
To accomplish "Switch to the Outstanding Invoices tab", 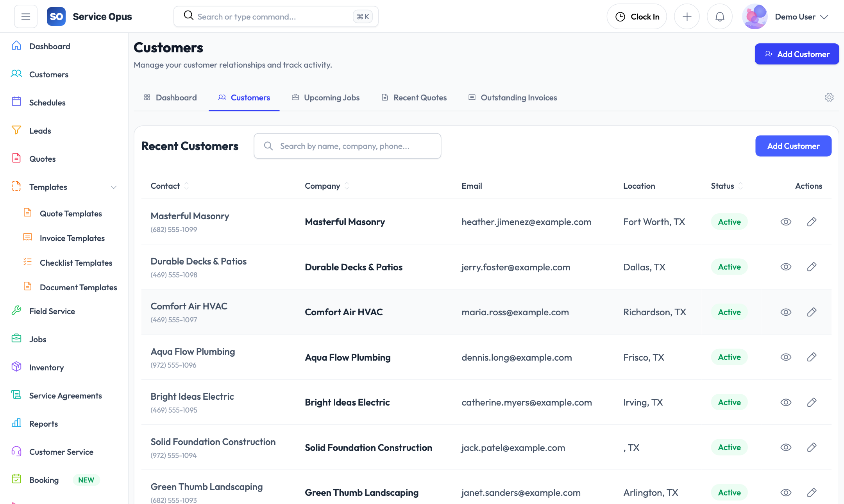I will point(519,97).
